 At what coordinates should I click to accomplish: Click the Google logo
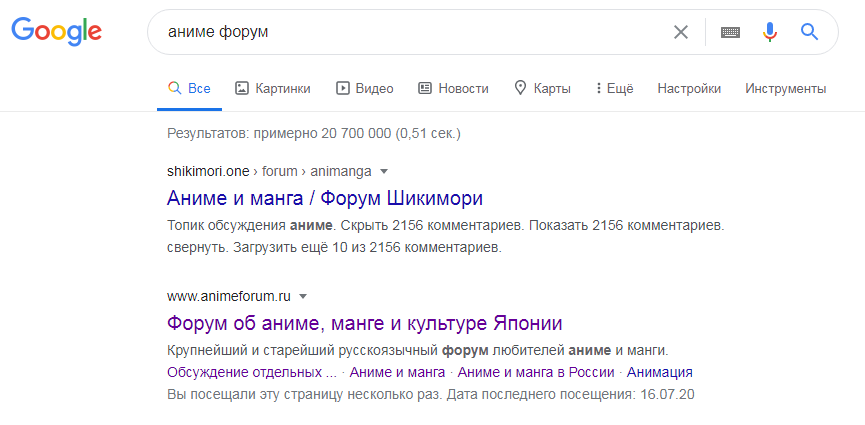tap(57, 31)
